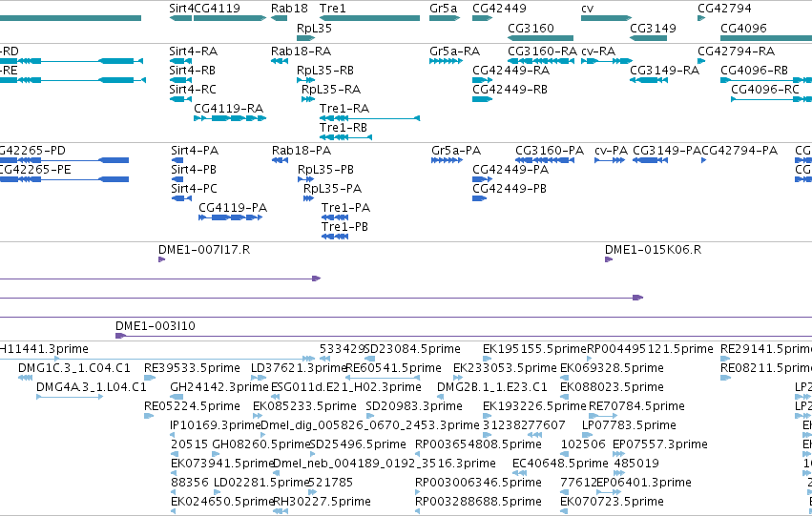
Task: Click the DME1-007I17.R clone label
Action: 204,250
